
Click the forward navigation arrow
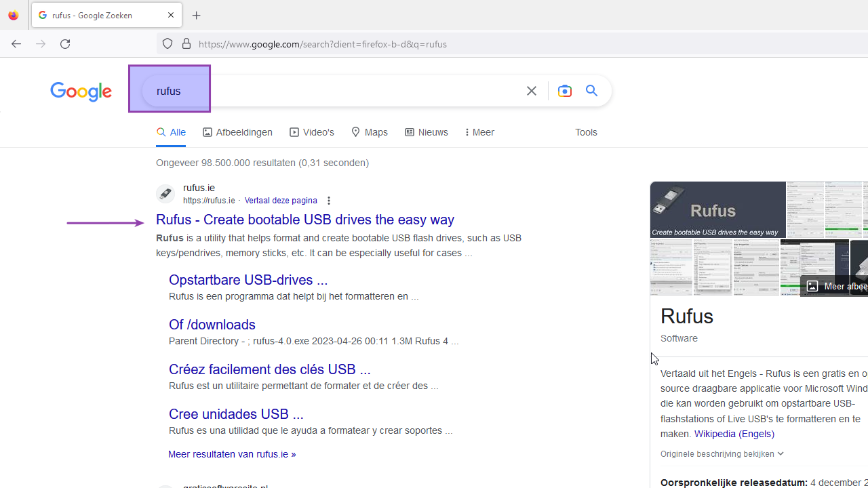[x=41, y=44]
